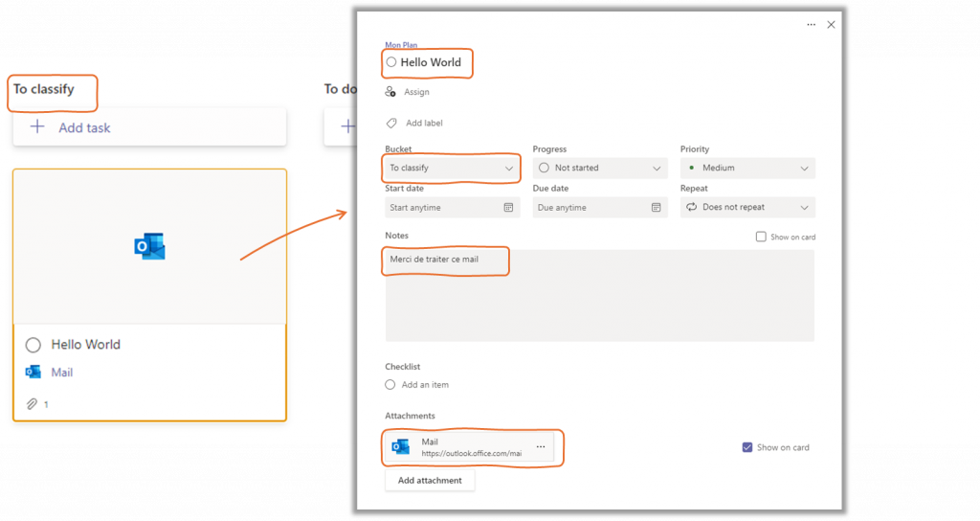Open the Repeat dropdown
Image resolution: width=980 pixels, height=521 pixels.
[x=747, y=208]
